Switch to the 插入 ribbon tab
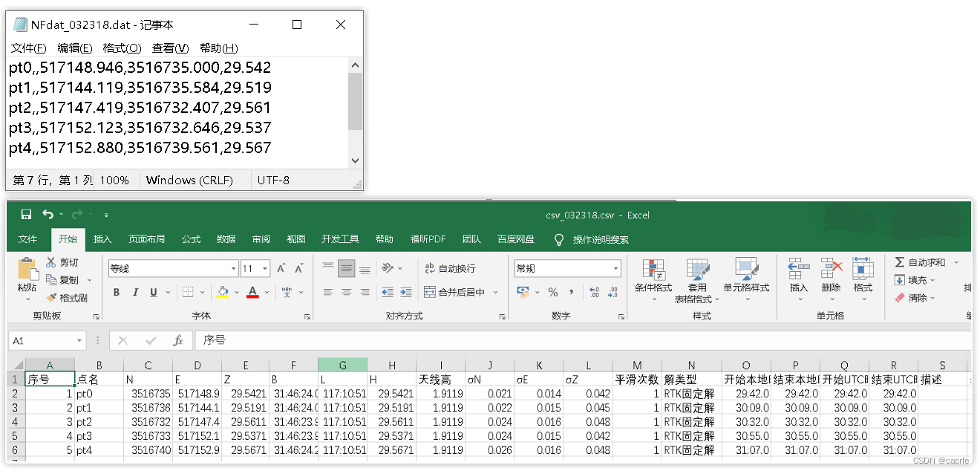 (101, 239)
